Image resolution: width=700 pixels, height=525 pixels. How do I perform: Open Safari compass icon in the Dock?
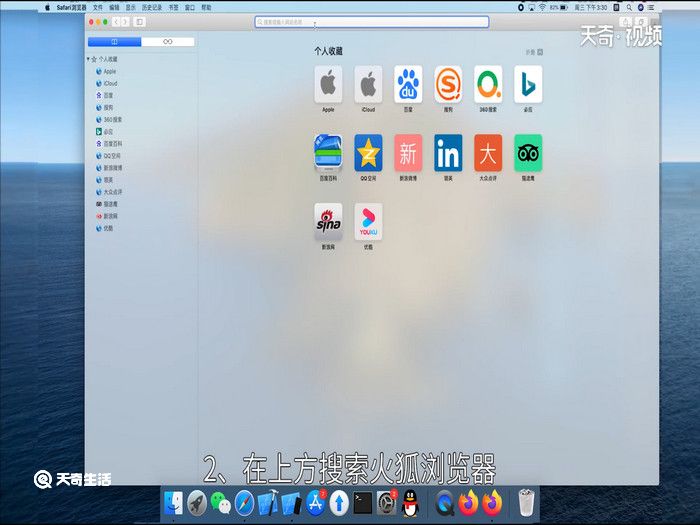tap(244, 503)
